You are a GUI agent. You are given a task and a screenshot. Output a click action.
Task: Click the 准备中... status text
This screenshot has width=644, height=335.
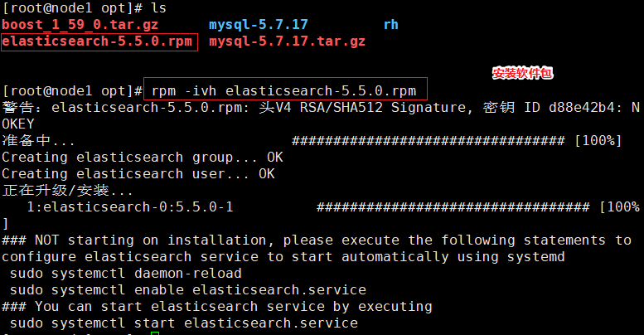pos(39,141)
